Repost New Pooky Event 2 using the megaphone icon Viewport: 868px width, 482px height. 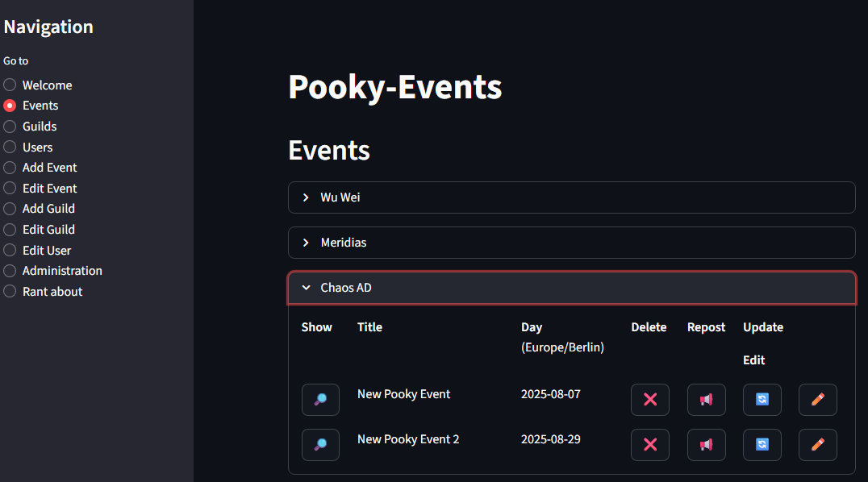click(x=706, y=445)
